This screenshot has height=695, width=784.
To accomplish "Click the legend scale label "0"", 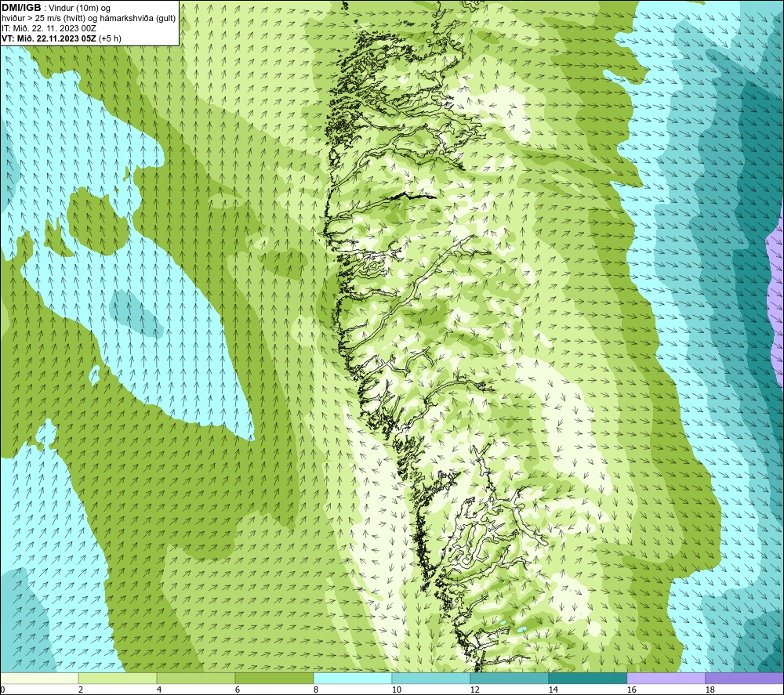I will 2,690.
